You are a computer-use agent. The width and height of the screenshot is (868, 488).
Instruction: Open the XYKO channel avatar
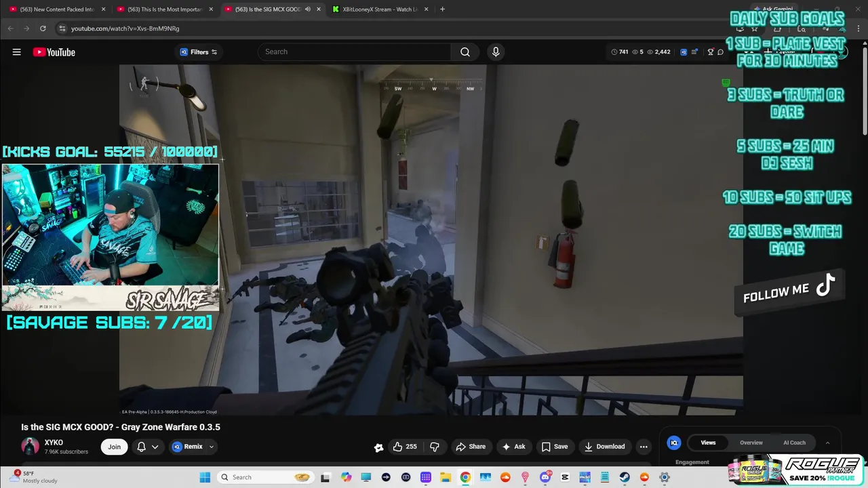click(30, 446)
